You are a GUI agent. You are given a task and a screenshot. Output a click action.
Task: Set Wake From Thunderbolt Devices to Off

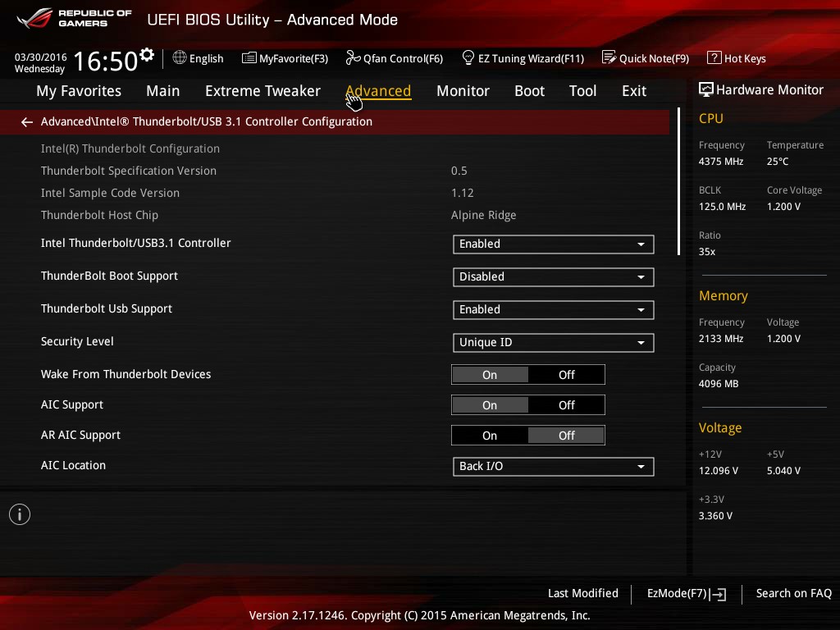[x=566, y=375]
